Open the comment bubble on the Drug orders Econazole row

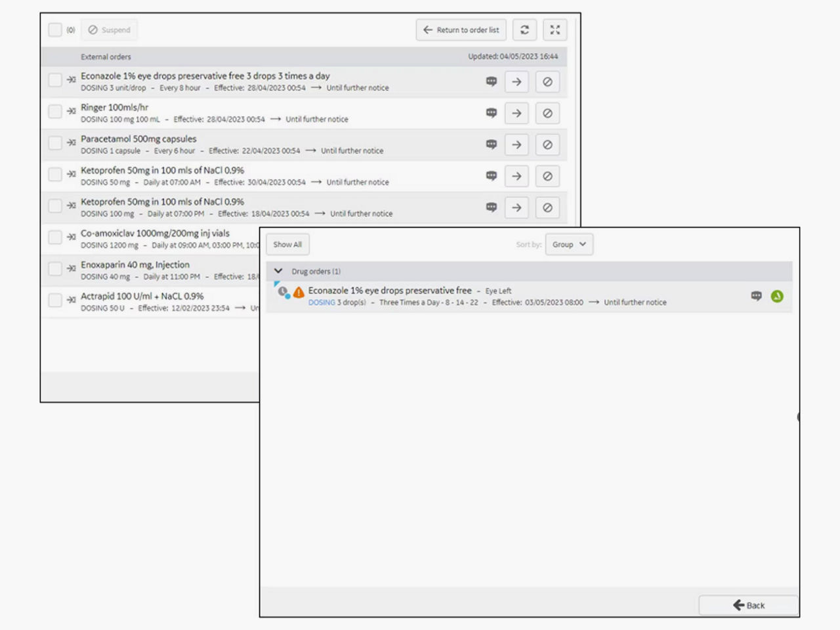point(757,296)
